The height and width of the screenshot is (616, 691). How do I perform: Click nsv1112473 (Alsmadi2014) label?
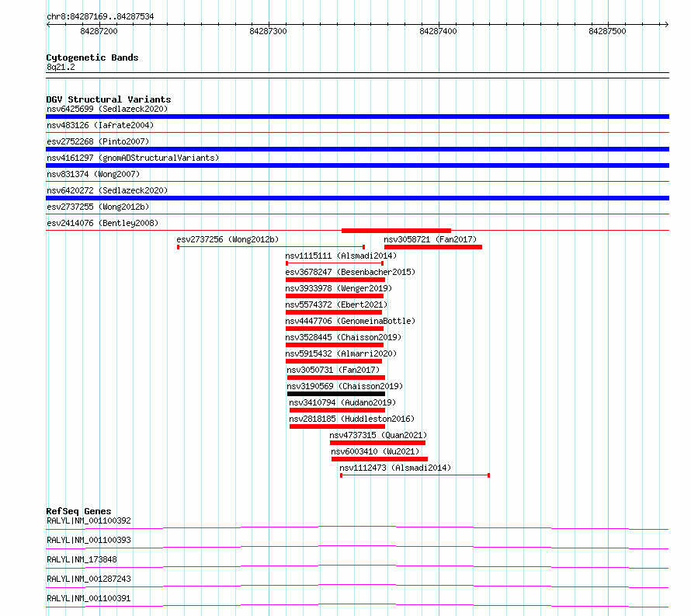pos(395,468)
